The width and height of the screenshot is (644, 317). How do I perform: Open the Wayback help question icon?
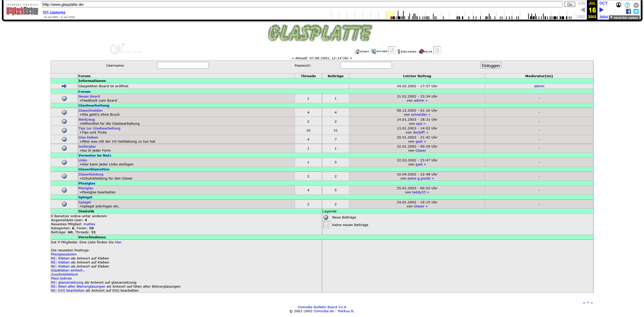pyautogui.click(x=627, y=5)
